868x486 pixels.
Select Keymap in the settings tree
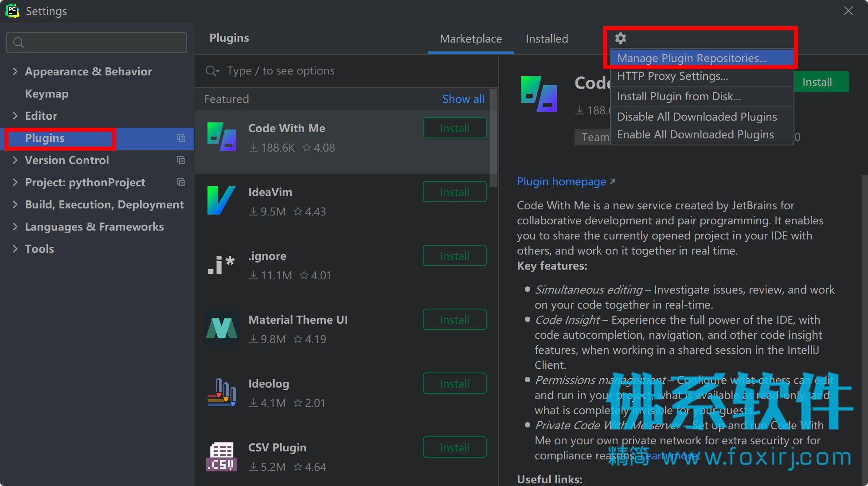click(47, 94)
